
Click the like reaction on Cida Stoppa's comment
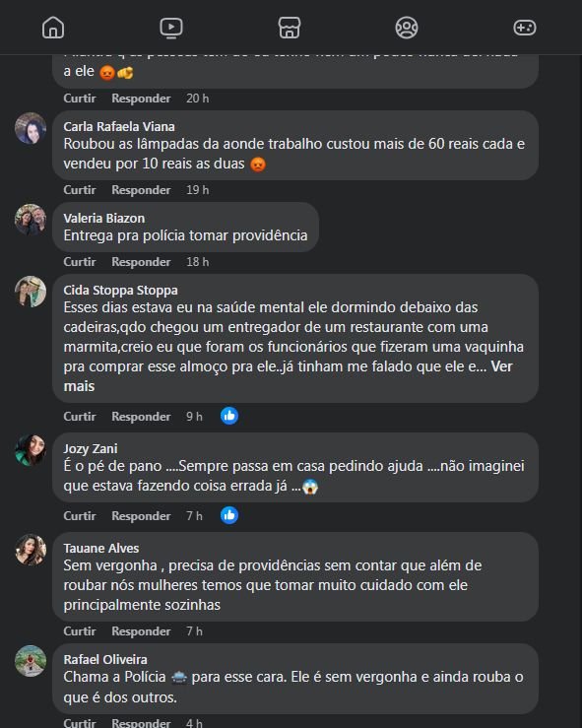(x=229, y=416)
